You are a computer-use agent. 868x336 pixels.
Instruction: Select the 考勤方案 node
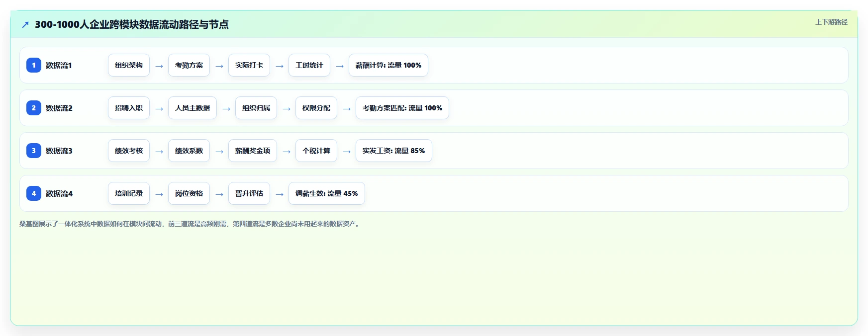click(189, 65)
